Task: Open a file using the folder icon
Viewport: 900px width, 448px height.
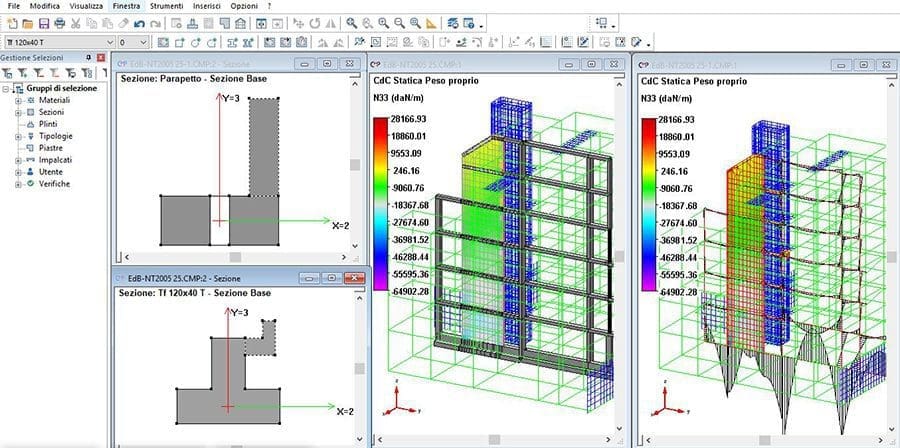Action: pos(28,24)
